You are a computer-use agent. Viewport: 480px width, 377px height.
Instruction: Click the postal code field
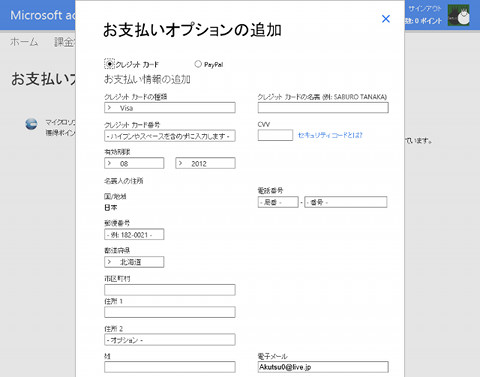pyautogui.click(x=134, y=234)
